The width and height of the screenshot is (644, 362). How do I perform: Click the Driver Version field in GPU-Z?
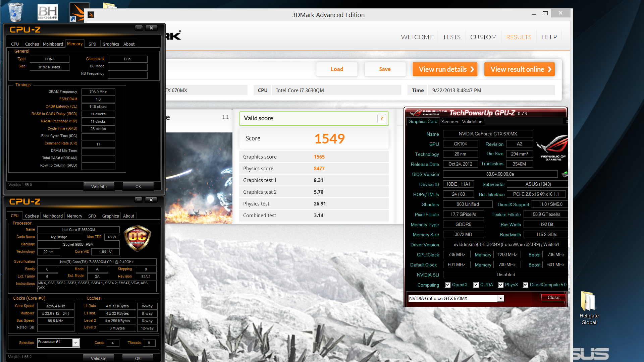point(505,244)
